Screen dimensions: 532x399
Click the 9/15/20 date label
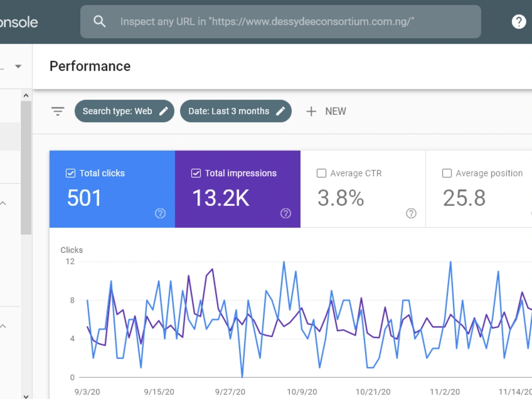[x=159, y=392]
